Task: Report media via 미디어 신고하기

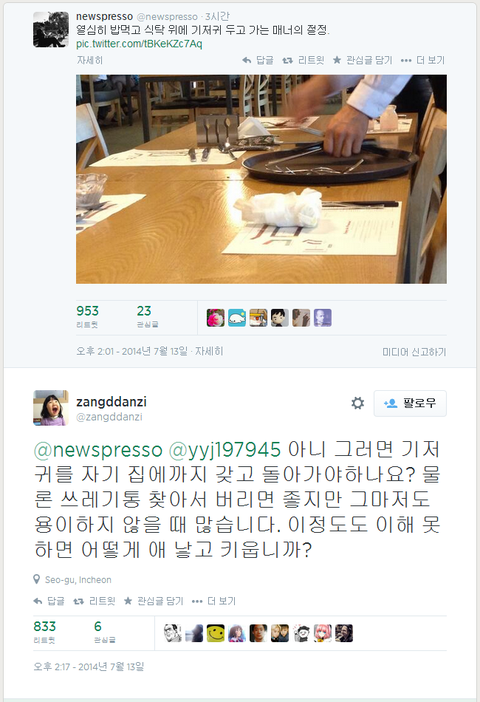Action: [414, 352]
